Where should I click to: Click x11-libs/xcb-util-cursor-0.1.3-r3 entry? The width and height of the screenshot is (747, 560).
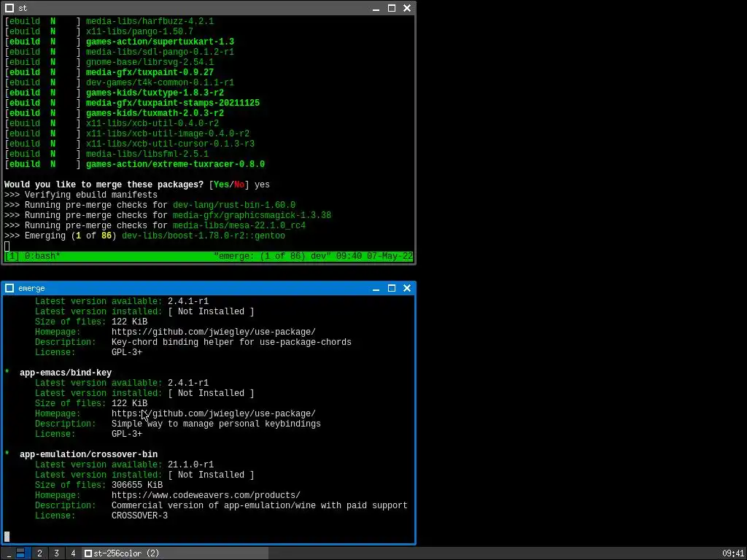tap(170, 144)
